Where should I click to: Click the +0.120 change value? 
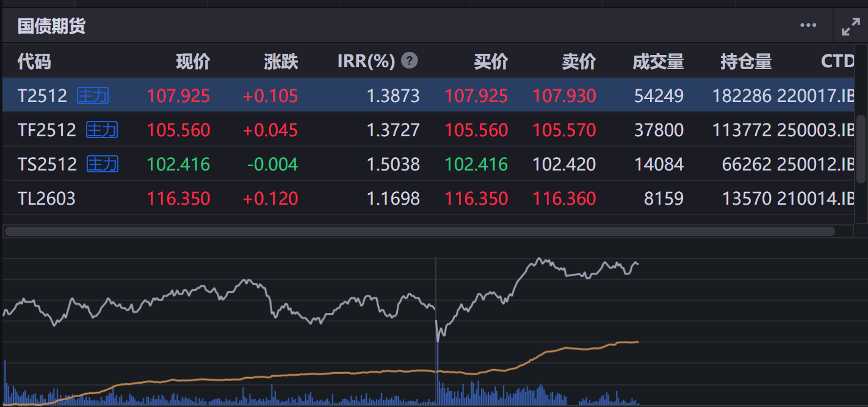270,199
